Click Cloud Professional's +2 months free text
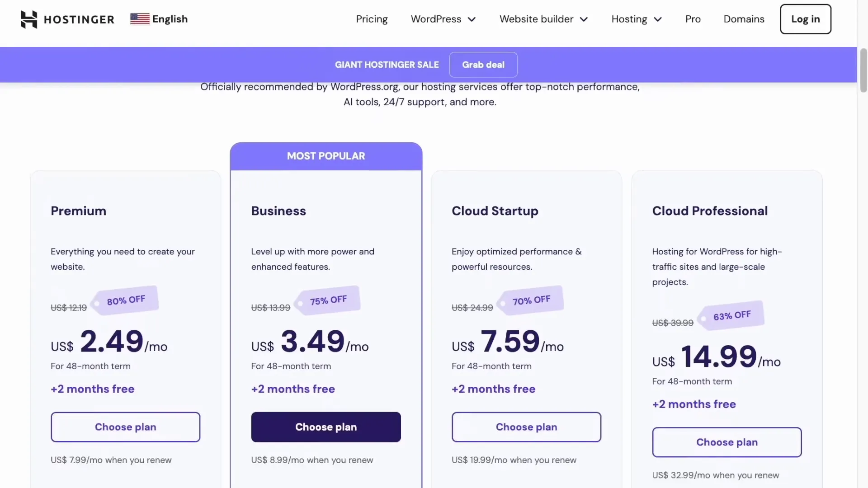The height and width of the screenshot is (488, 868). [694, 404]
